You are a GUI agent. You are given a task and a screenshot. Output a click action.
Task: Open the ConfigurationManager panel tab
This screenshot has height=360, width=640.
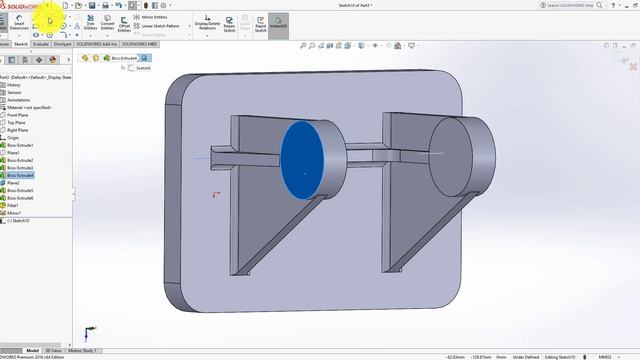[x=25, y=60]
